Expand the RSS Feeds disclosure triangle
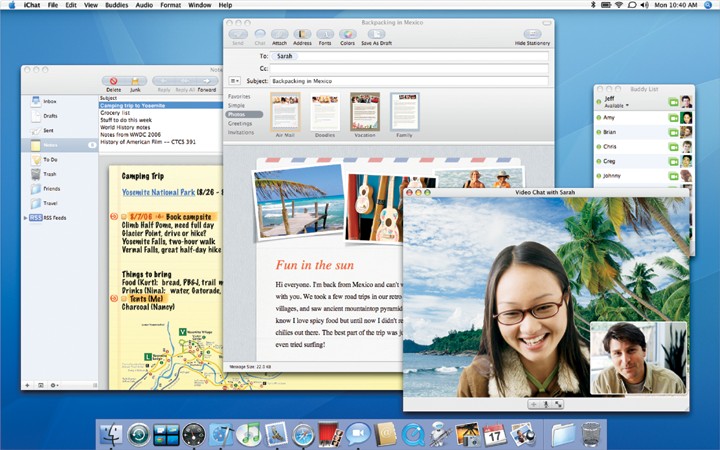Screen dimensions: 720x450 tap(25, 218)
